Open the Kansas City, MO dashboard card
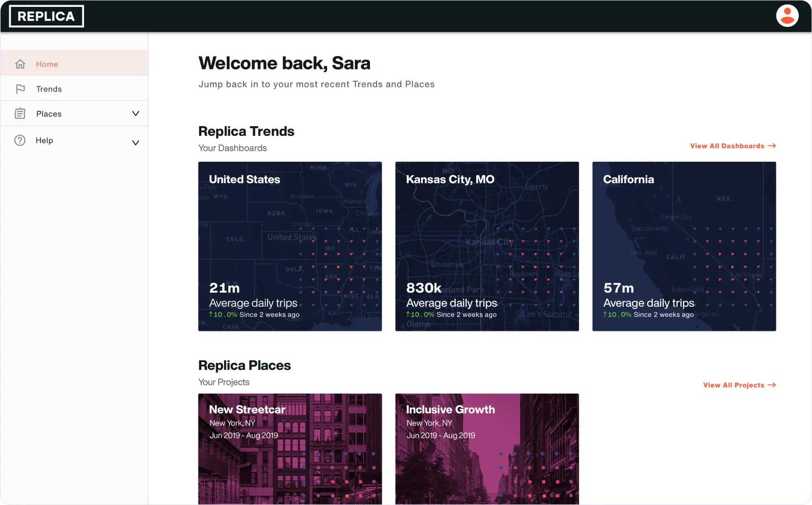Viewport: 812px width, 505px height. (487, 246)
